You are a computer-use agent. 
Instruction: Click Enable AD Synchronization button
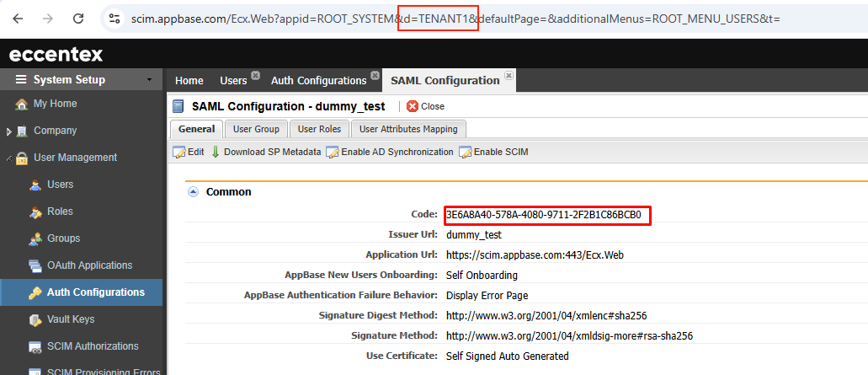(x=390, y=152)
